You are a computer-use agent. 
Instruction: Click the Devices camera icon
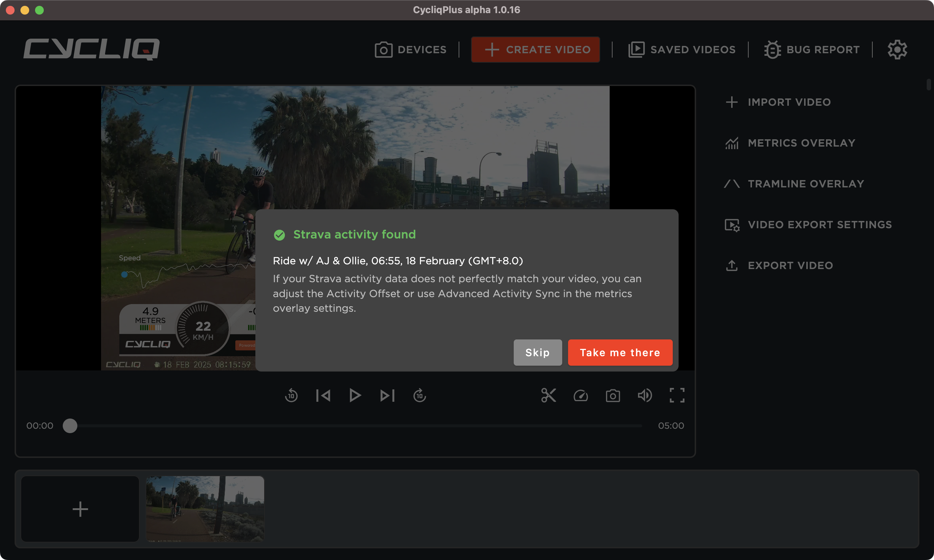click(x=383, y=50)
